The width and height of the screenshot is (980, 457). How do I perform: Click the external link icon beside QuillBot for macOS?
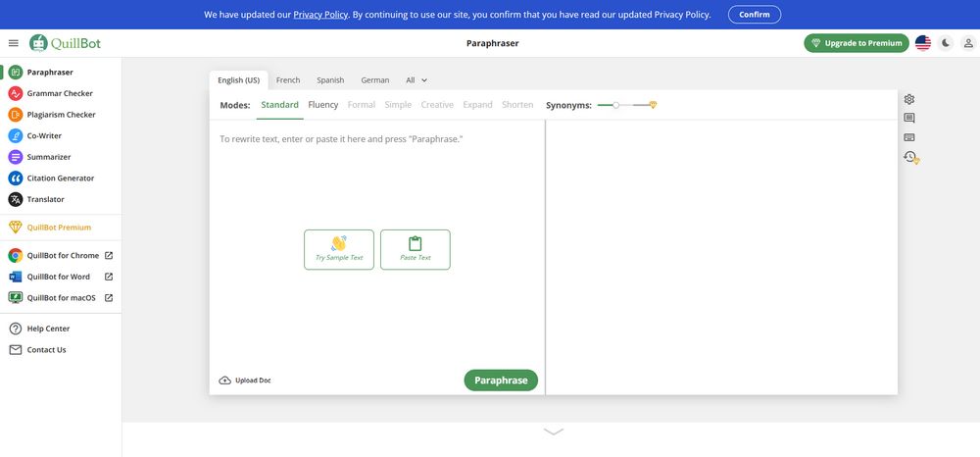coord(109,297)
